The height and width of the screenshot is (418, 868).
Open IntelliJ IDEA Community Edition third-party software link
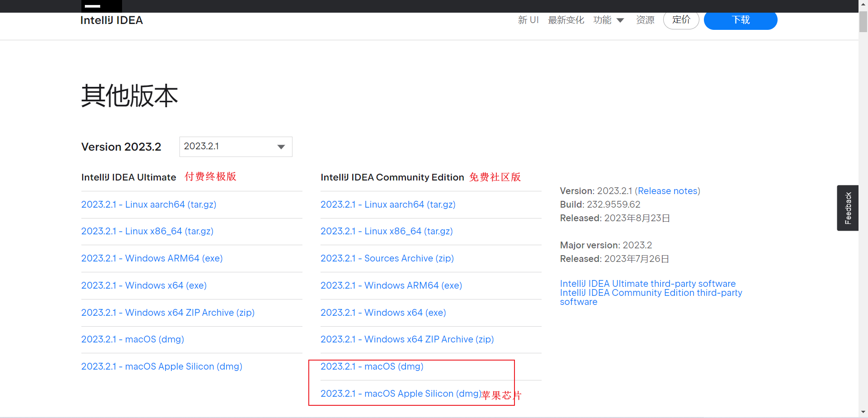(x=651, y=297)
